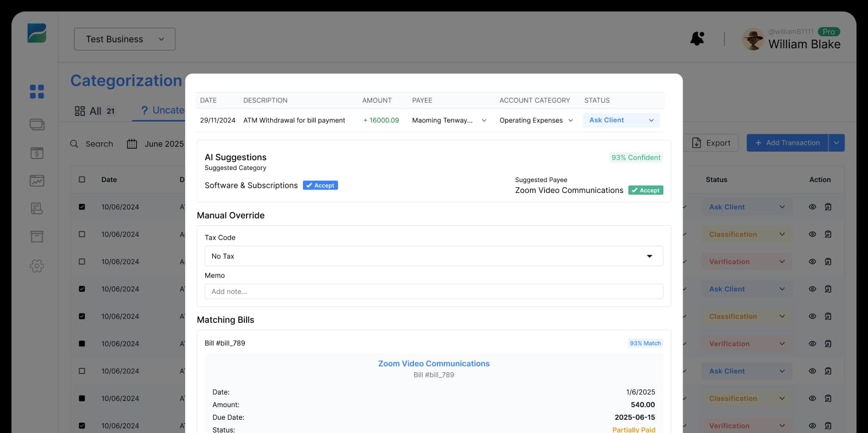Select the invoices document icon in the sidebar
Viewport: 868px width, 433px height.
click(36, 208)
